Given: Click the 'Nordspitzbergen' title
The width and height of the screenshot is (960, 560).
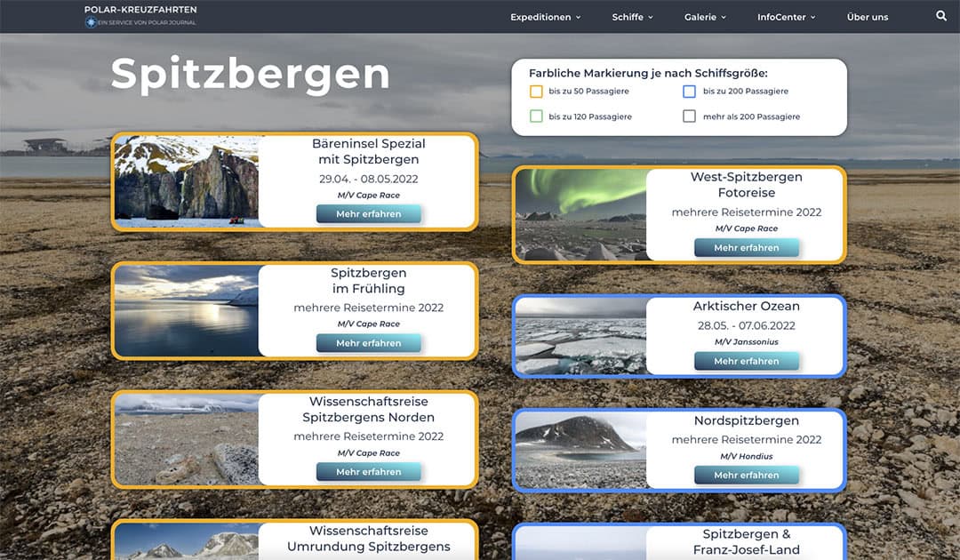Looking at the screenshot, I should (747, 420).
